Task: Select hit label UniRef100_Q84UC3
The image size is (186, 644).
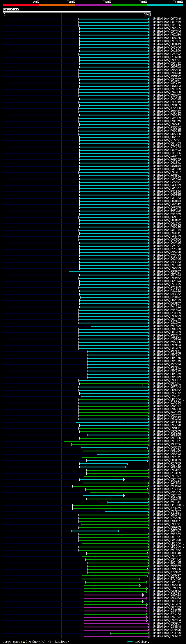Action: (167, 143)
